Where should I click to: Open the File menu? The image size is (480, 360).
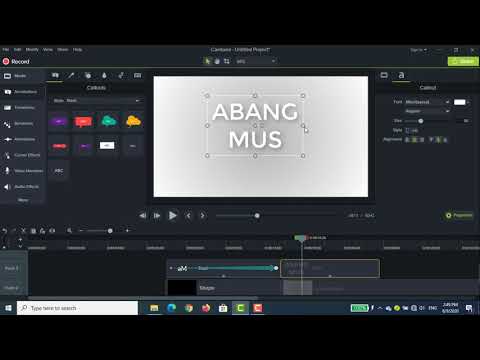6,49
